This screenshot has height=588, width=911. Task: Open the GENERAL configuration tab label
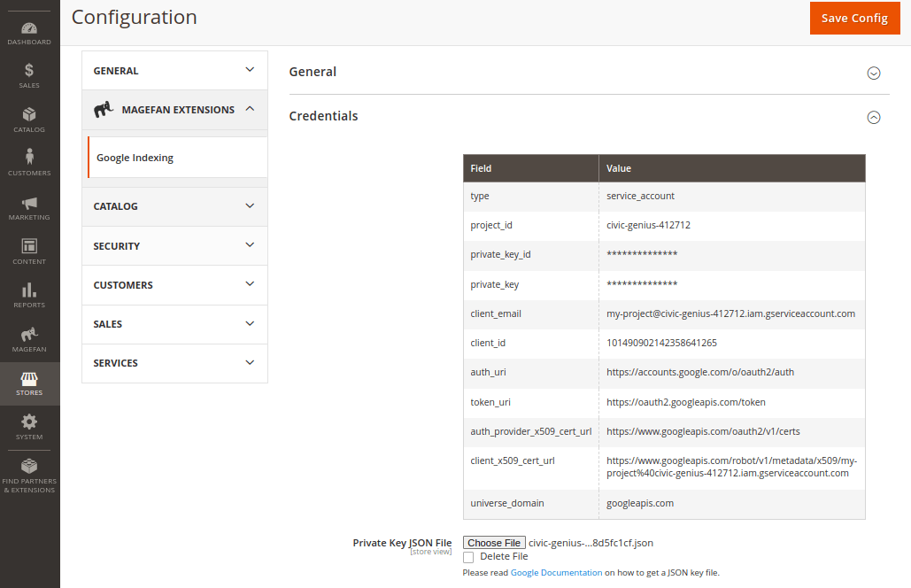click(116, 71)
